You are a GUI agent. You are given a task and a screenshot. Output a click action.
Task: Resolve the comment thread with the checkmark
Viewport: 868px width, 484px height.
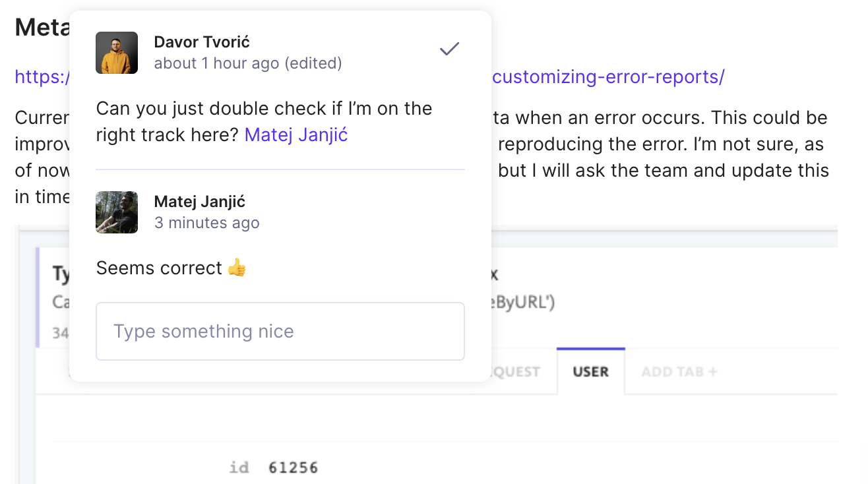tap(449, 49)
